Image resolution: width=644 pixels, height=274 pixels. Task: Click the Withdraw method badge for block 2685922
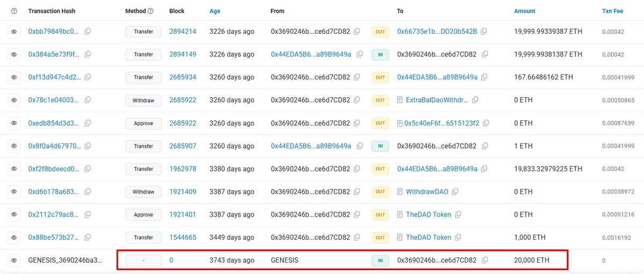pos(143,100)
